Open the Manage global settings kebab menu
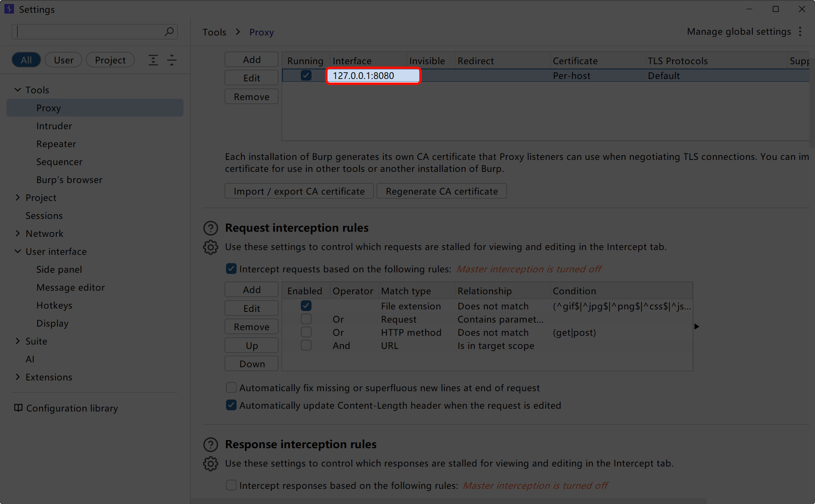Image resolution: width=815 pixels, height=504 pixels. click(800, 31)
